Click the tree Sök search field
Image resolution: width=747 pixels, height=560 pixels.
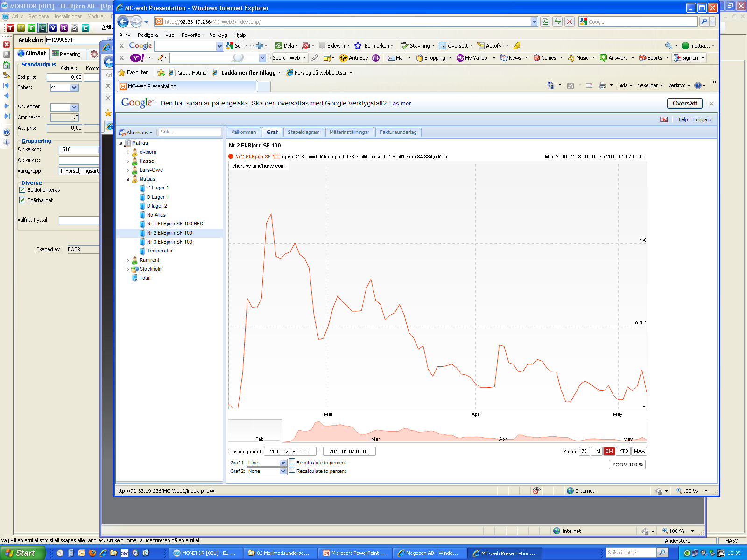point(190,132)
